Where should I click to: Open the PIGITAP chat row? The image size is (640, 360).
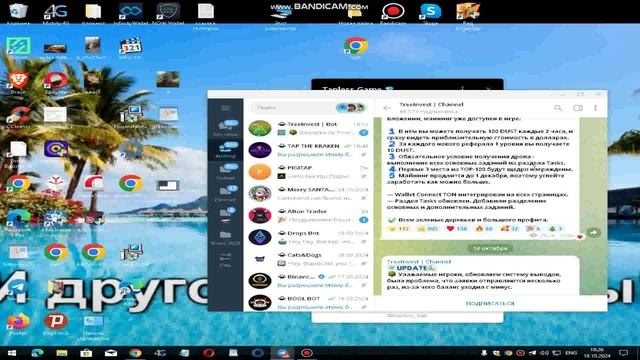pyautogui.click(x=309, y=172)
